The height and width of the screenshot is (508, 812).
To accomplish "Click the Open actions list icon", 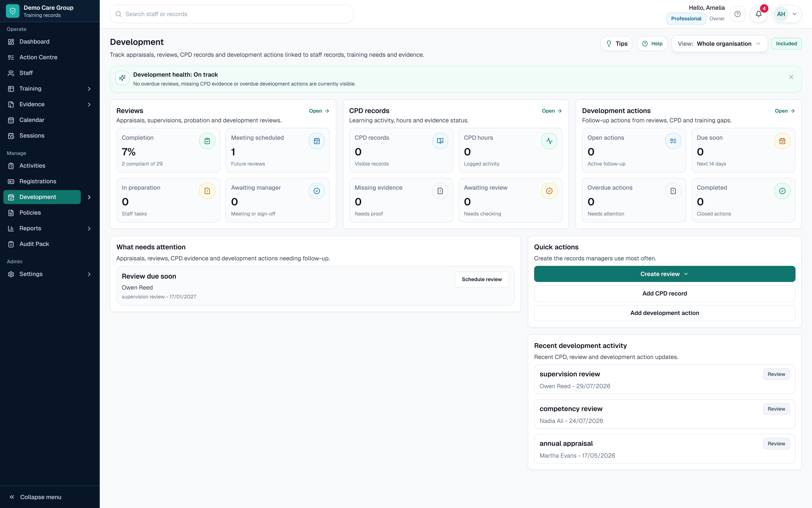I will coord(673,141).
